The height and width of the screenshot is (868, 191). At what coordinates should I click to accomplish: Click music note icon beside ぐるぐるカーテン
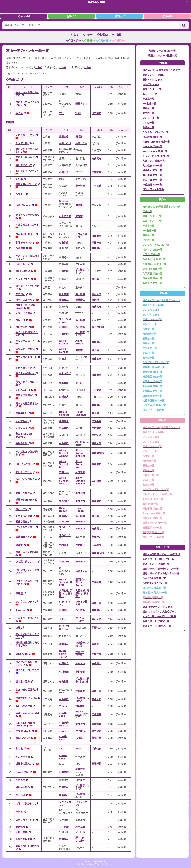coord(37,135)
